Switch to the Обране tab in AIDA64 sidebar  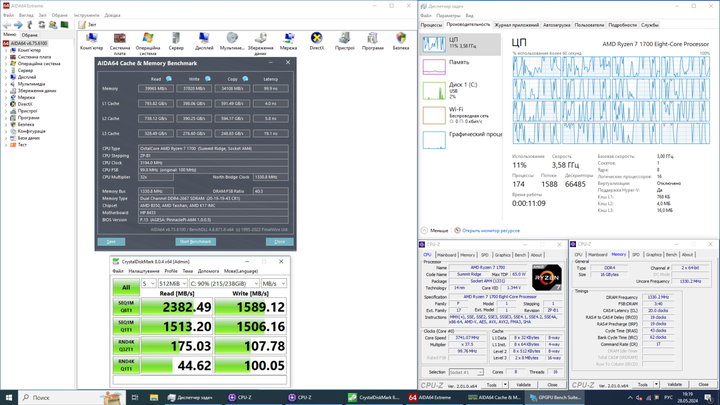(29, 35)
